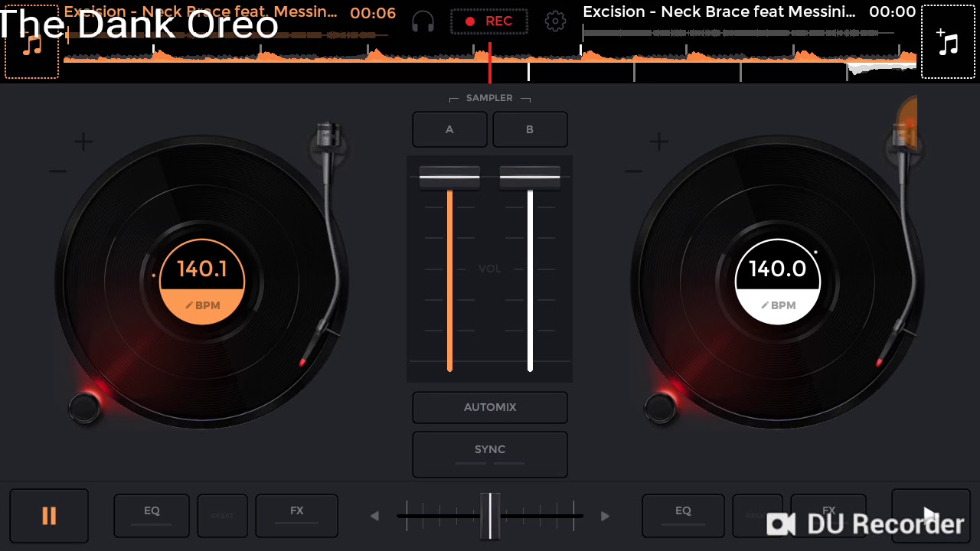
Task: Tap left deck cue button (red glow)
Action: click(84, 408)
